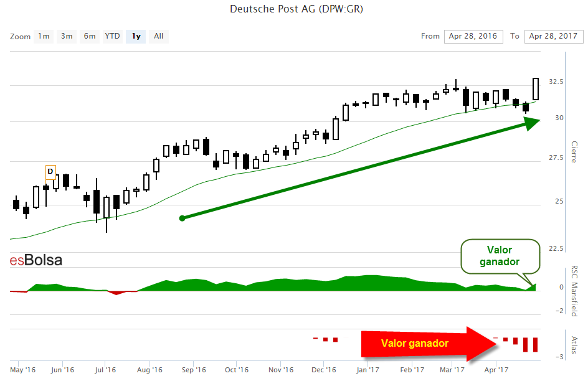This screenshot has height=381, width=588.
Task: Click the From date field
Action: point(473,36)
